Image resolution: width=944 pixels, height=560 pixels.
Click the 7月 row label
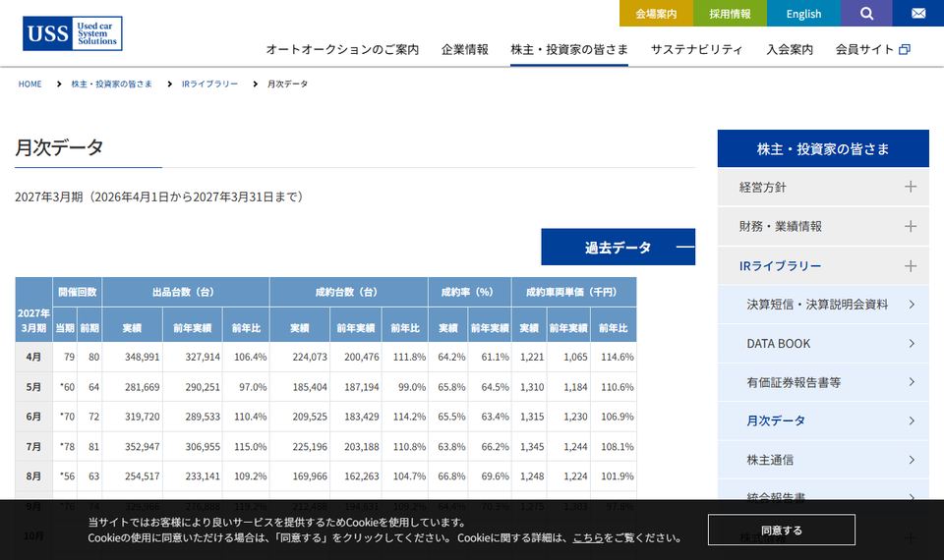coord(33,446)
